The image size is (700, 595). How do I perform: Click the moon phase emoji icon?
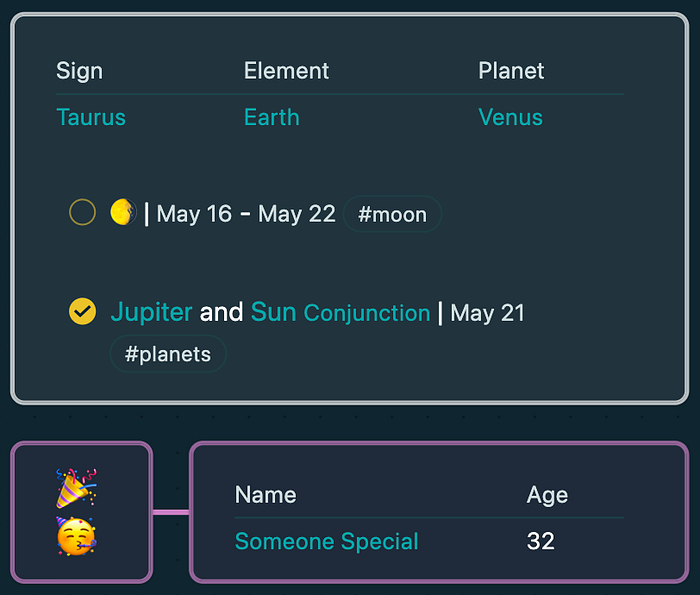[122, 212]
